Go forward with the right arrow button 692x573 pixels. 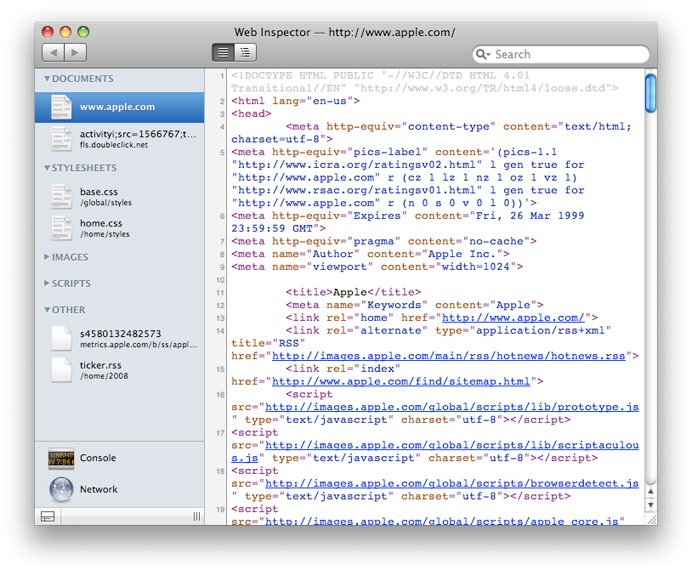tap(75, 53)
